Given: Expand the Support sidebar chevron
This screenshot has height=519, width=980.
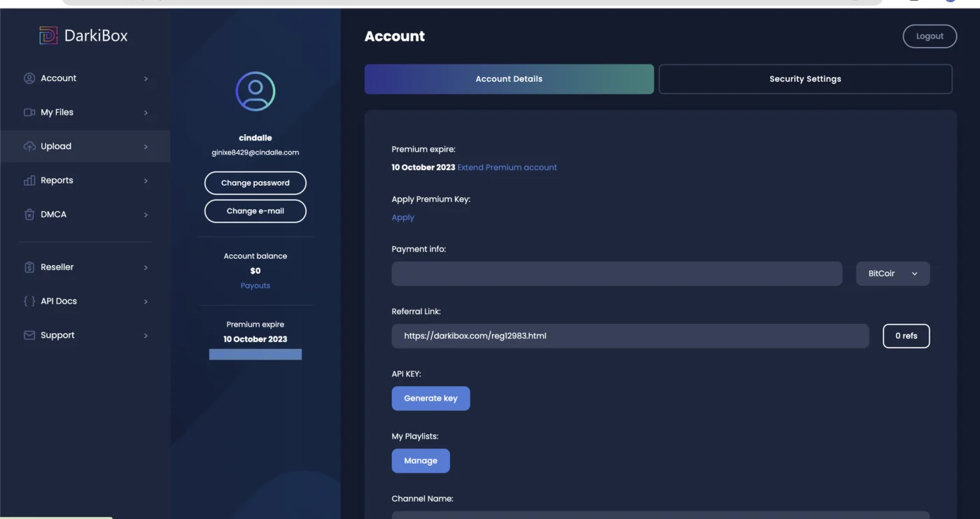Looking at the screenshot, I should 146,336.
